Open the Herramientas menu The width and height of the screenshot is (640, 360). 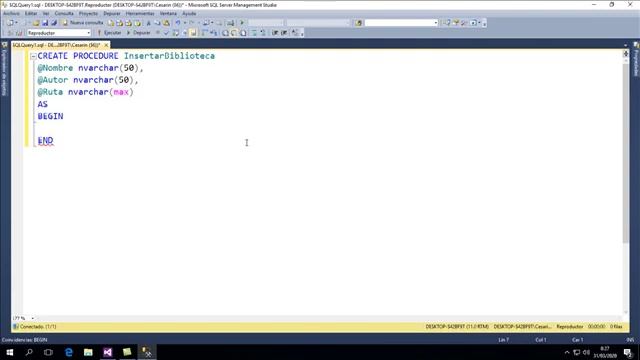[140, 13]
